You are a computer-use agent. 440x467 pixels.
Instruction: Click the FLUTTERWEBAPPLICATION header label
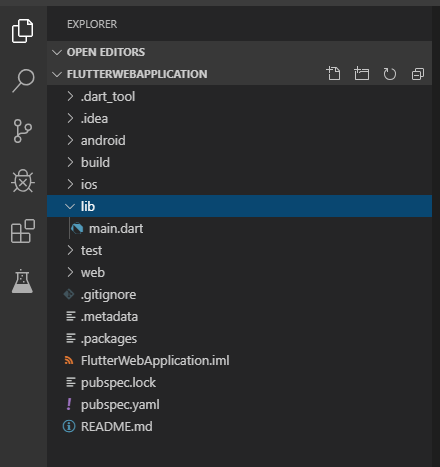point(137,74)
